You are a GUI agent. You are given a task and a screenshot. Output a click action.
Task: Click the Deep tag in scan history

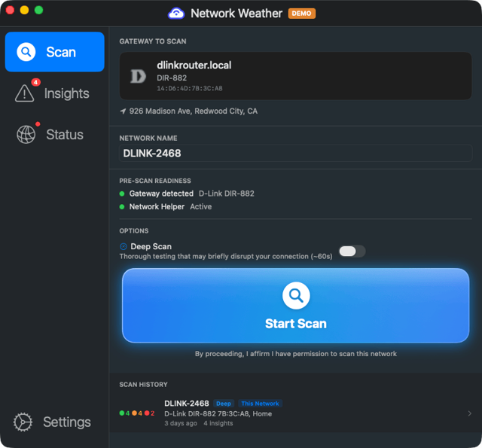point(224,404)
